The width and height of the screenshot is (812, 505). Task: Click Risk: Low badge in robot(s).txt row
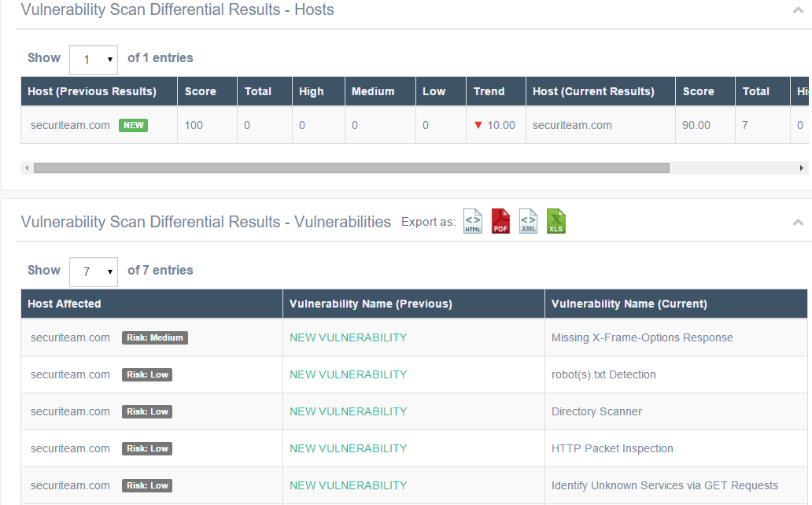(x=147, y=374)
